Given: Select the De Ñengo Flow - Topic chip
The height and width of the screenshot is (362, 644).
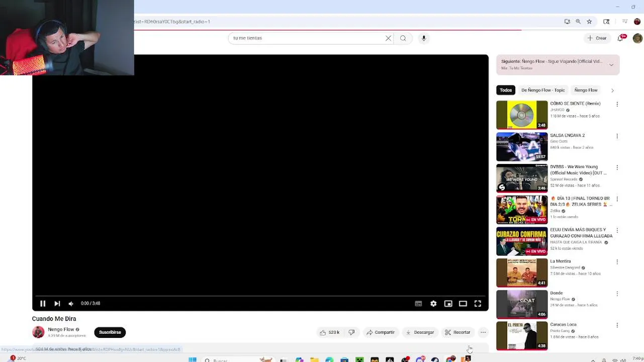Looking at the screenshot, I should pos(543,90).
